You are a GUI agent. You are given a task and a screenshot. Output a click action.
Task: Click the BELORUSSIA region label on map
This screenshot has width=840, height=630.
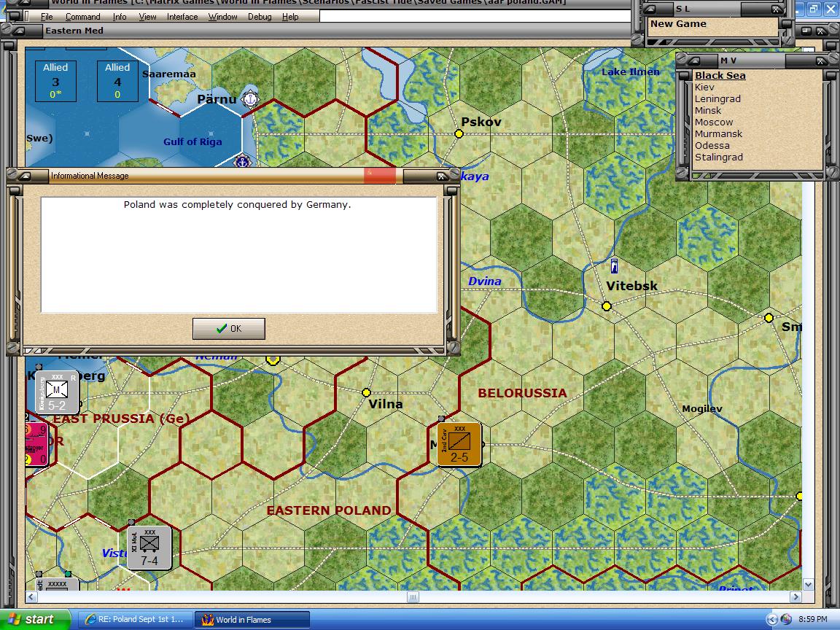tap(522, 393)
